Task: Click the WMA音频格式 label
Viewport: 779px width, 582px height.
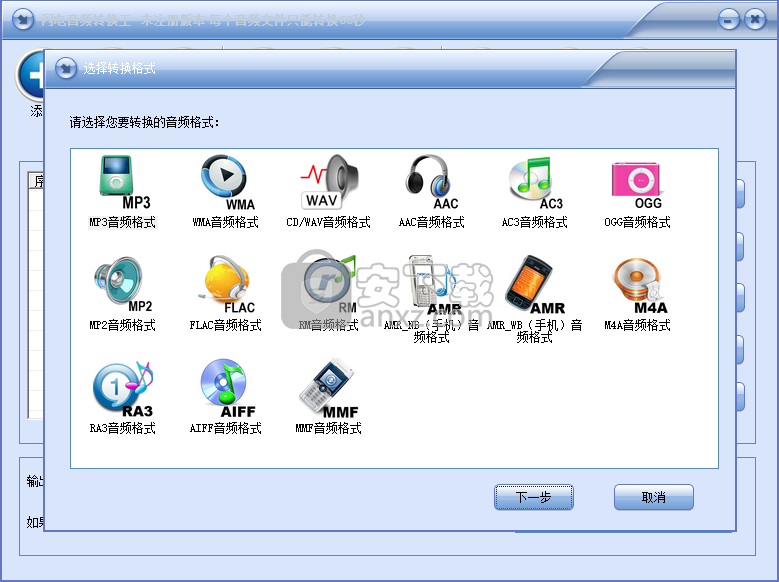Action: pyautogui.click(x=226, y=222)
